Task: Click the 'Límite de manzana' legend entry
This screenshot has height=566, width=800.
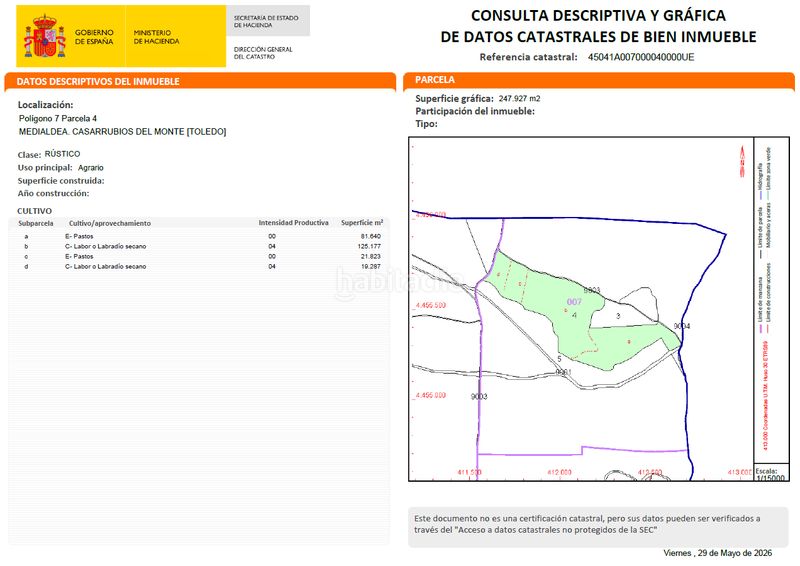Action: pos(760,305)
